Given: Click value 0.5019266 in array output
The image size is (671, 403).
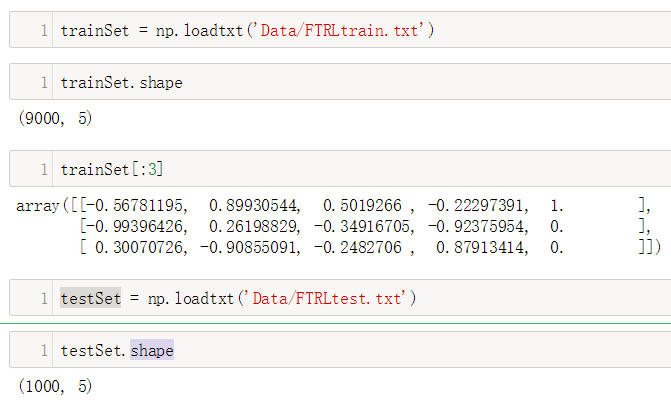Looking at the screenshot, I should click(x=362, y=206).
